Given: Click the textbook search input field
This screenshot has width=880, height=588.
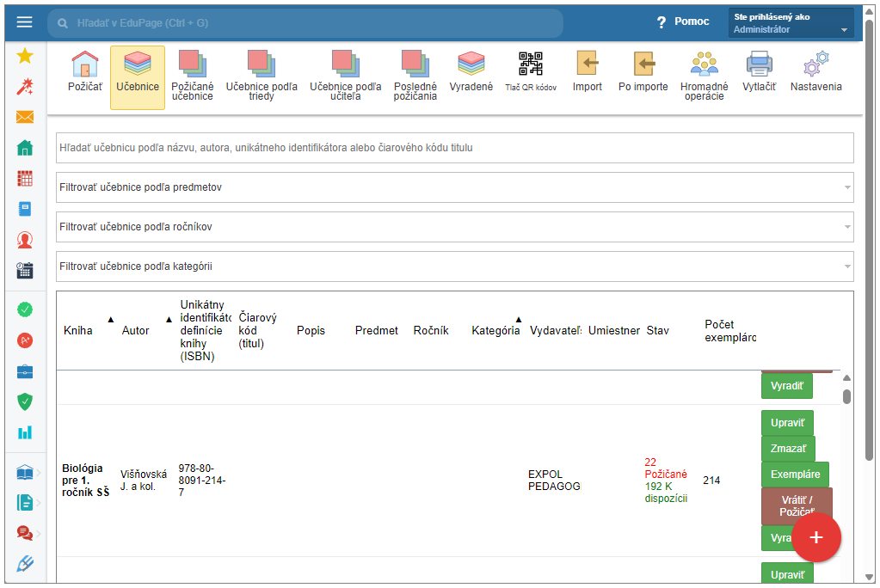Looking at the screenshot, I should pos(454,148).
